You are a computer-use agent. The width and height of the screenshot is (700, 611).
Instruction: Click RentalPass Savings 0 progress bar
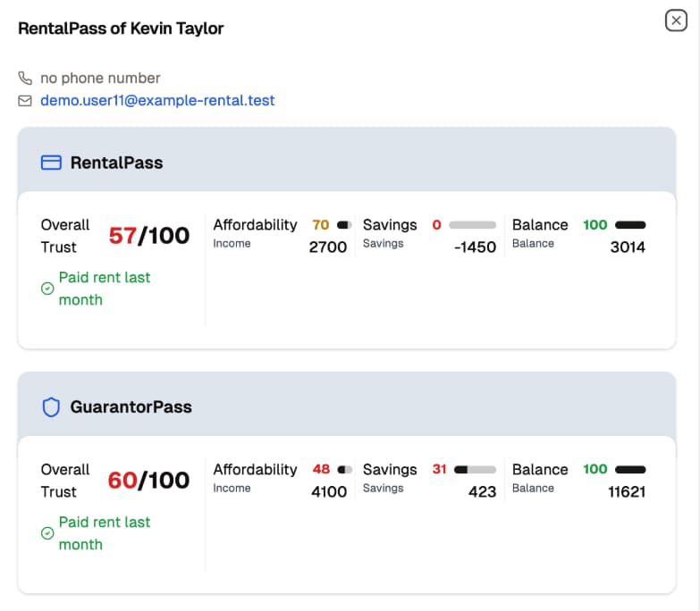click(472, 225)
